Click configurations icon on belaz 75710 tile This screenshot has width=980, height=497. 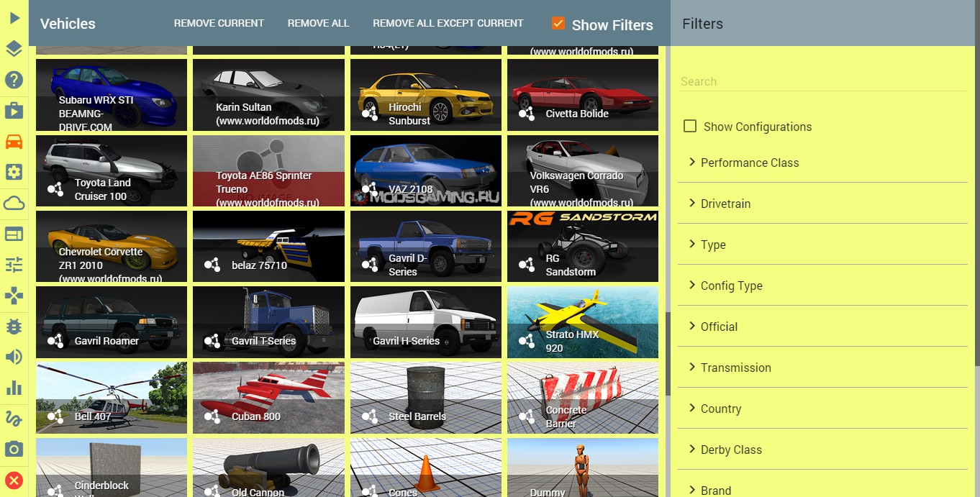pyautogui.click(x=212, y=265)
